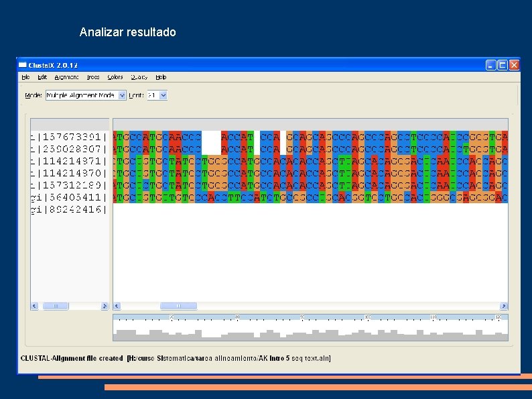Click the status message 'CLUSTAL-Alignment file created'
532x399 pixels.
coord(72,358)
